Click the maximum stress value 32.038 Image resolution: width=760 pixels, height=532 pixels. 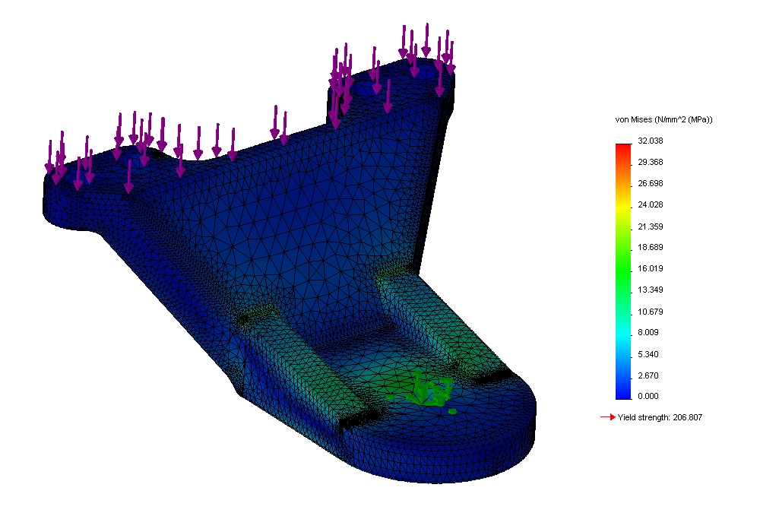[x=651, y=141]
